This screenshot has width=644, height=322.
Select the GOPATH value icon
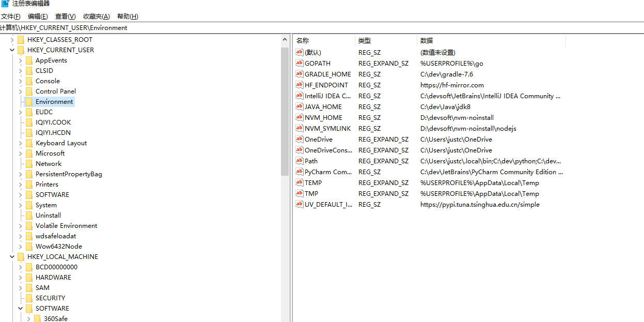click(x=299, y=63)
